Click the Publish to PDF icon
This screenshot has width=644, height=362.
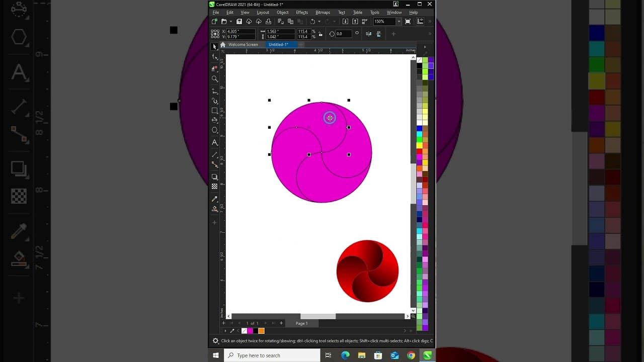(x=365, y=22)
